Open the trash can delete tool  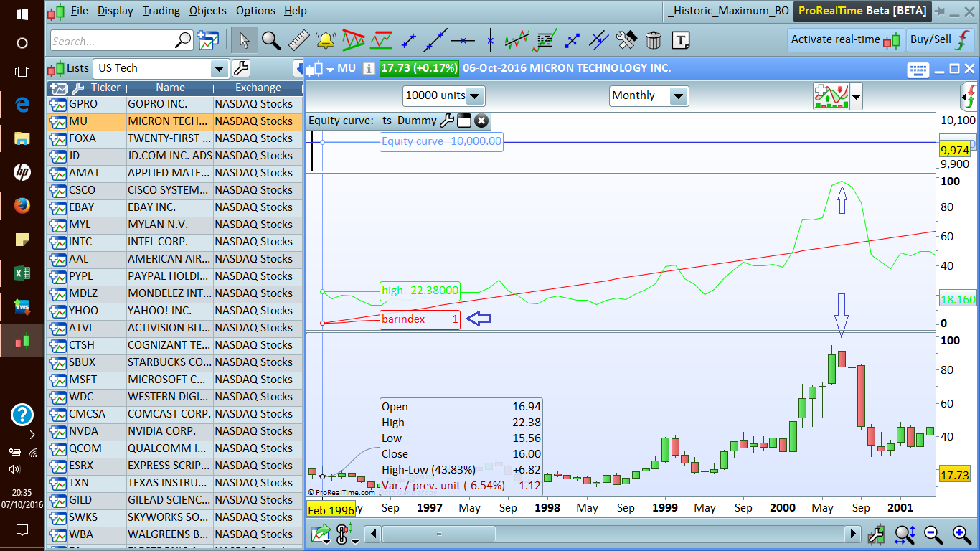[x=653, y=40]
